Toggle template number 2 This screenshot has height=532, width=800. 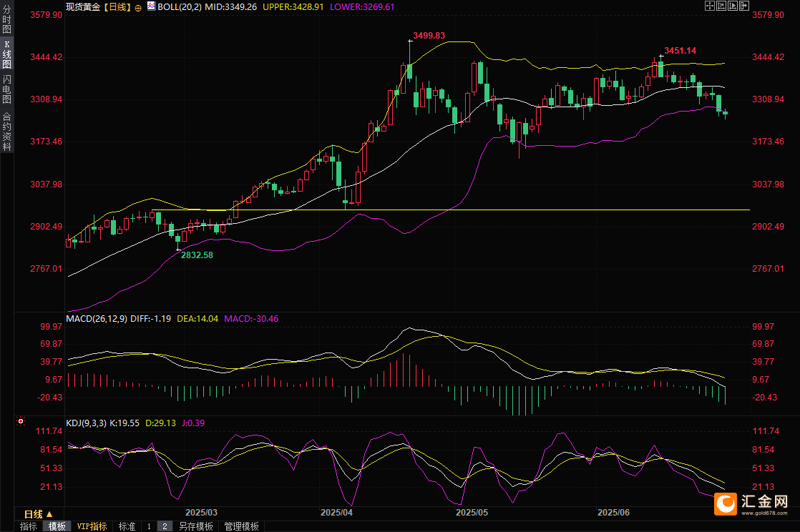coord(165,526)
